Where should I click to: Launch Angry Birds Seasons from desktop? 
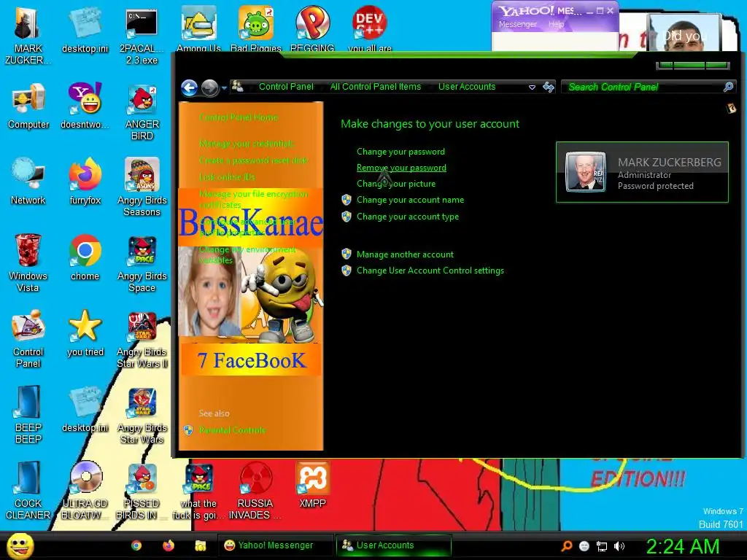pos(142,187)
